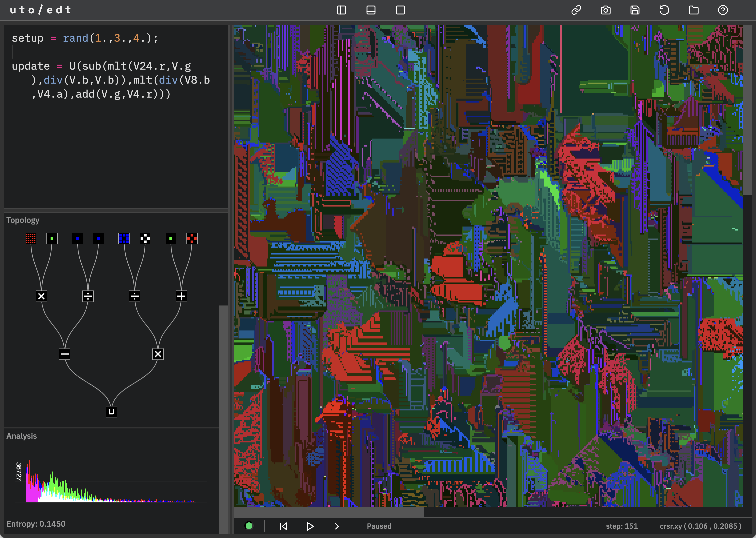This screenshot has height=538, width=756.
Task: Select the minus (sub) topology node
Action: [65, 354]
